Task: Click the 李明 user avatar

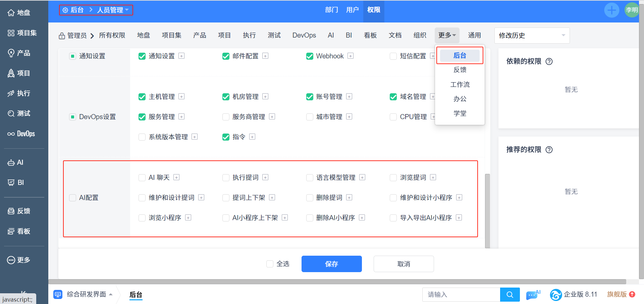Action: [632, 10]
